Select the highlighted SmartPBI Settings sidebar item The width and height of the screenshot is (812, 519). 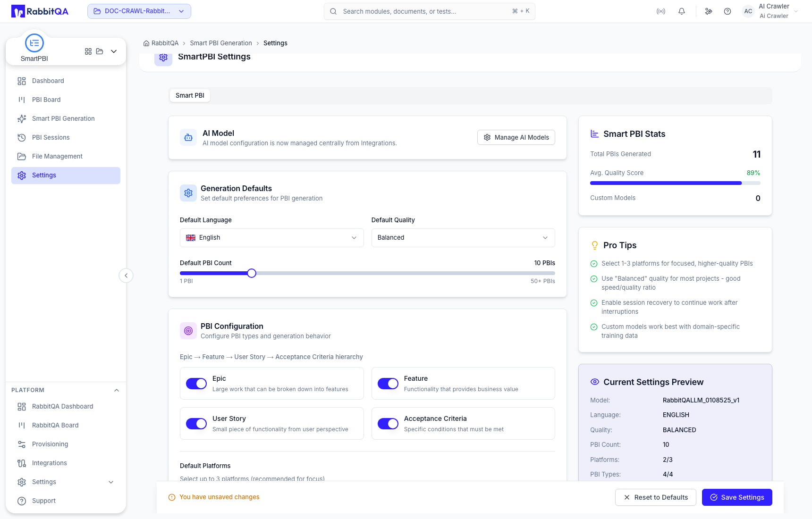(x=66, y=176)
